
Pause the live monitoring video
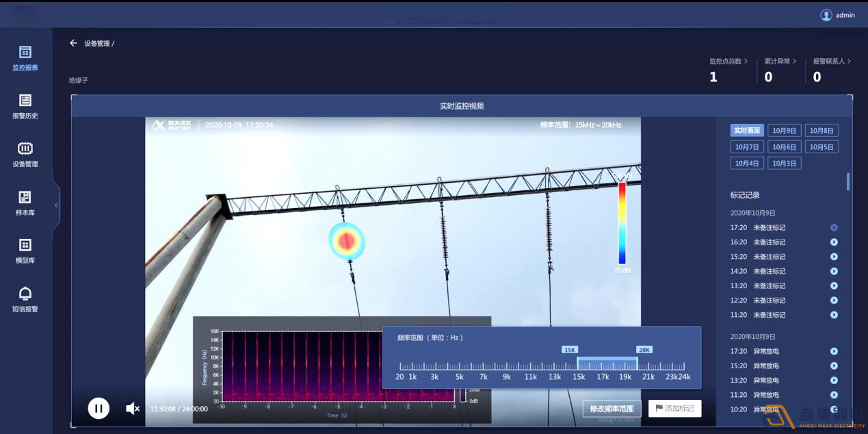tap(98, 409)
